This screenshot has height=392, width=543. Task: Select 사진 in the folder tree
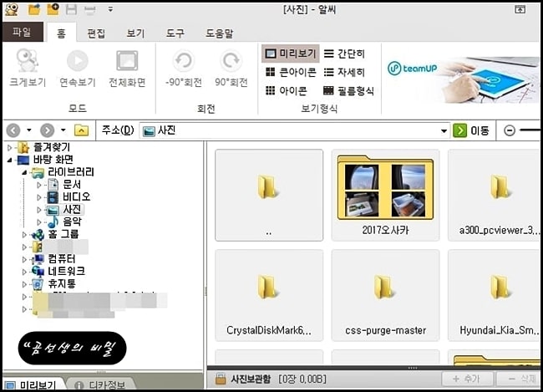72,209
